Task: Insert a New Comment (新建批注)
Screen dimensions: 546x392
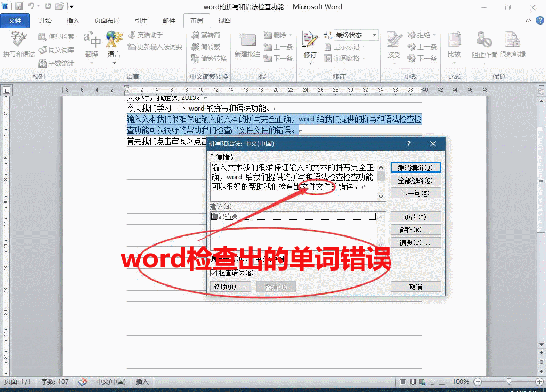Action: (x=247, y=45)
